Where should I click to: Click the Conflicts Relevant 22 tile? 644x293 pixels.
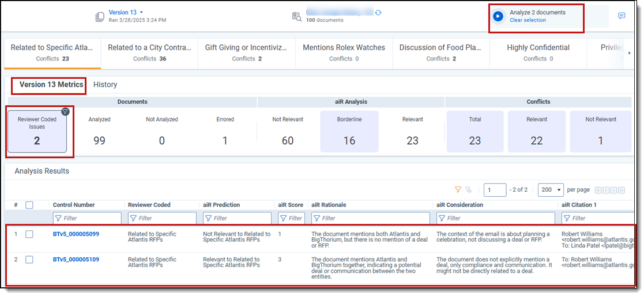click(537, 131)
